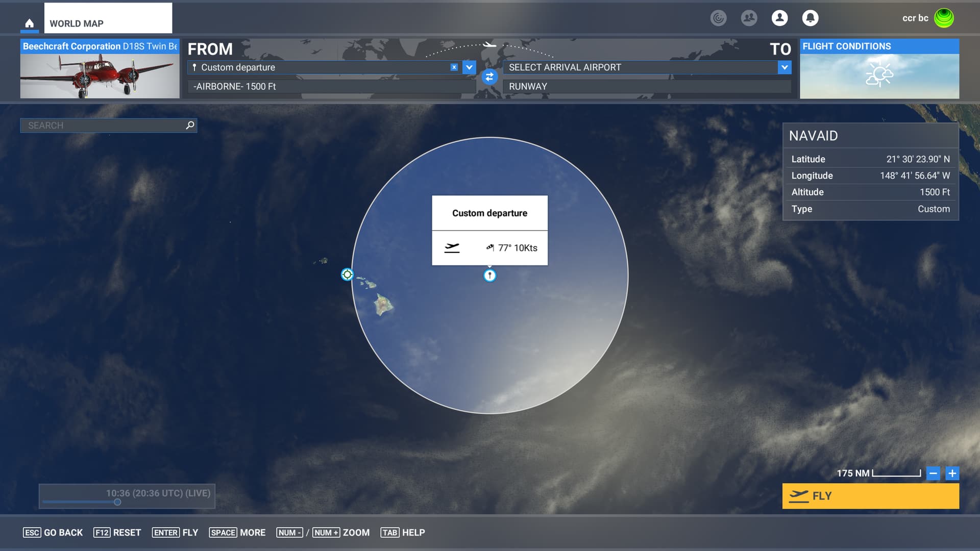
Task: Zoom in with the plus button
Action: pos(952,473)
